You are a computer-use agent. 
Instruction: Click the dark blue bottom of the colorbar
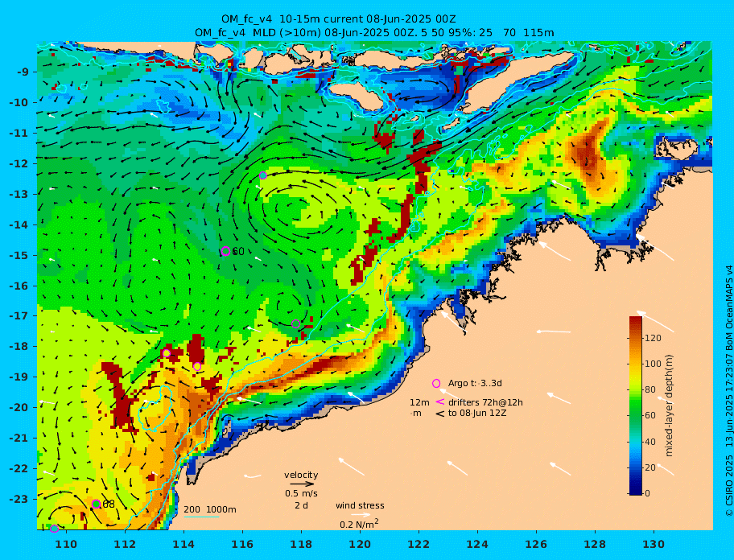[636, 490]
